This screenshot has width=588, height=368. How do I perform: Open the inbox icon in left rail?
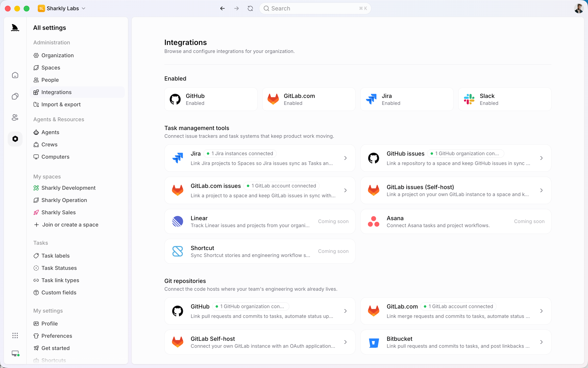coord(15,75)
